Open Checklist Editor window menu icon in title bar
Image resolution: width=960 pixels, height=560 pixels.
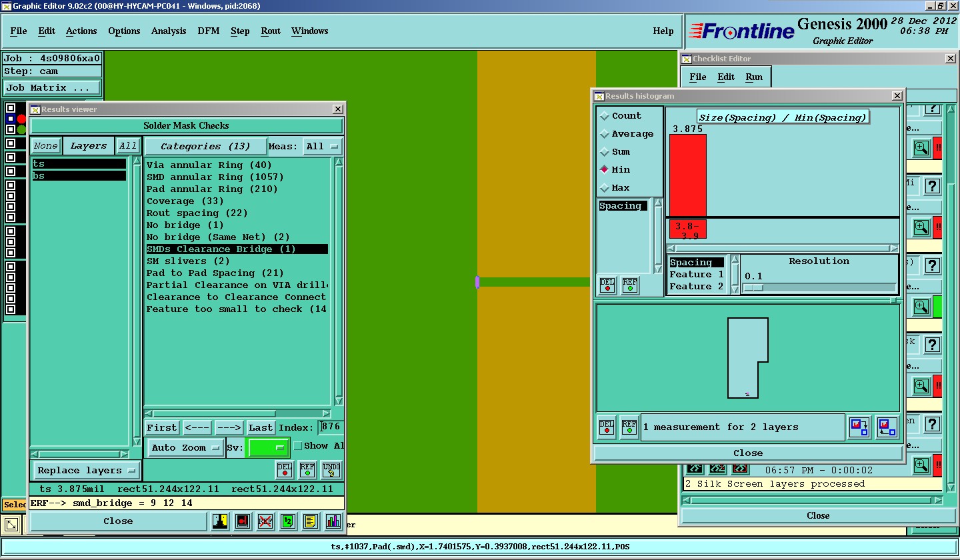click(686, 59)
